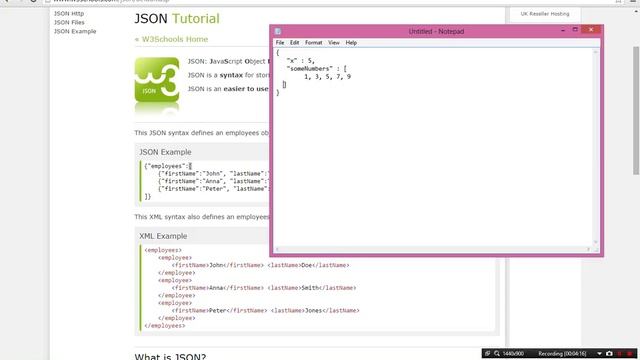Click the 1, 3, 5, 7, 9 line in Notepad

(327, 77)
